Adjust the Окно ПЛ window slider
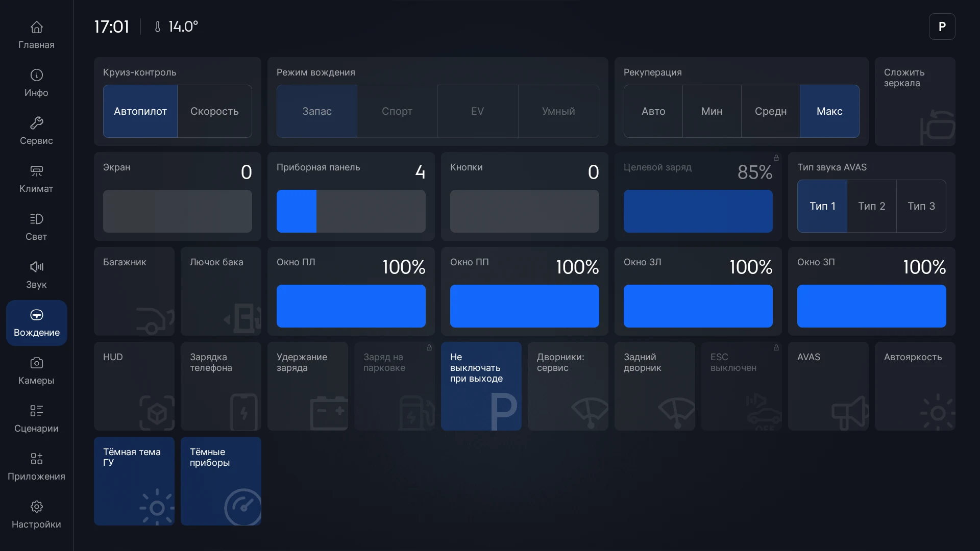 (x=351, y=306)
